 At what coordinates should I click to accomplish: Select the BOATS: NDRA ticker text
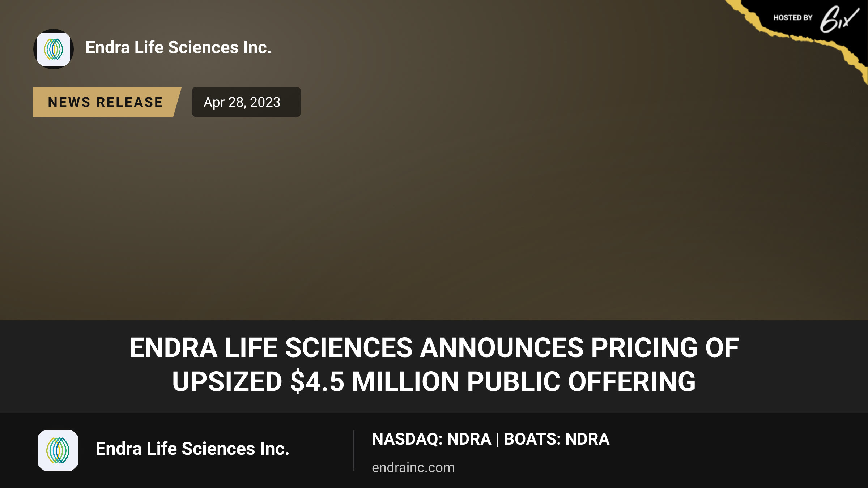pyautogui.click(x=557, y=439)
